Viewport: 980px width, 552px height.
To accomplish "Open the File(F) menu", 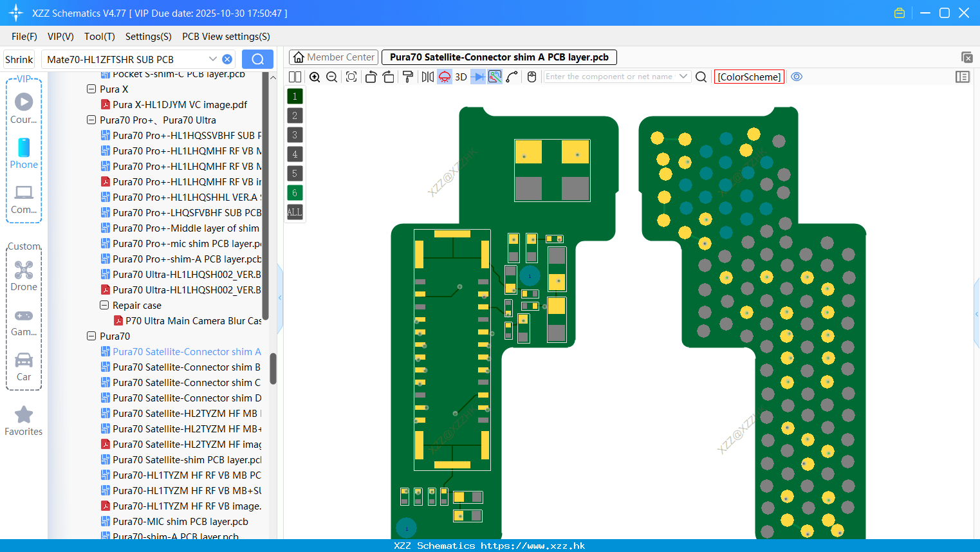I will pos(24,37).
